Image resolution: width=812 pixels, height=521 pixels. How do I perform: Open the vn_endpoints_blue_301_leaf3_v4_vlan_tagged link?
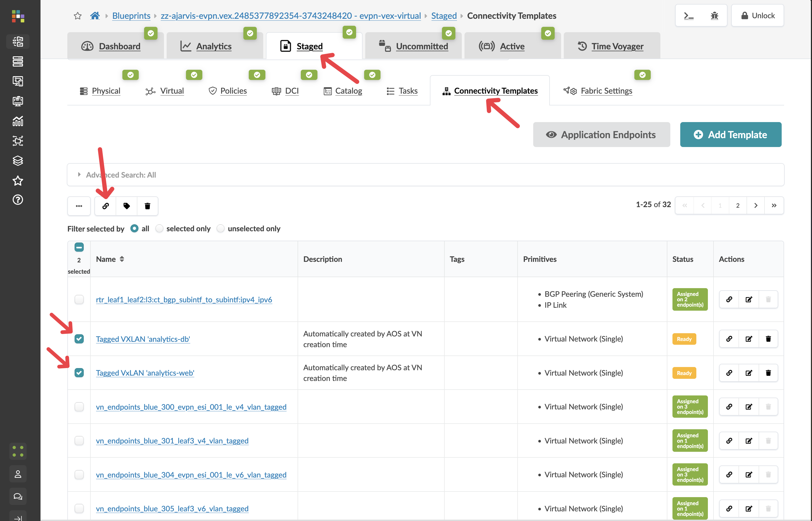(172, 441)
